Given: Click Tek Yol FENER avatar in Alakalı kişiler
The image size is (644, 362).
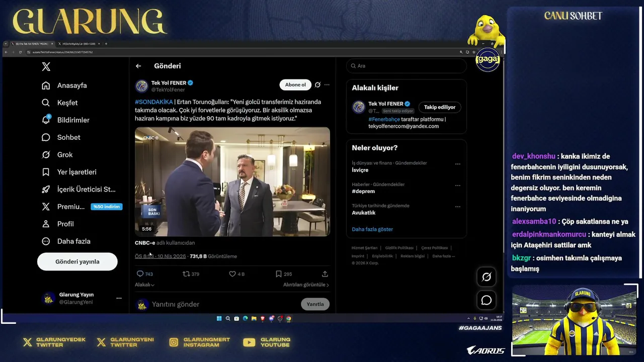Looking at the screenshot, I should pyautogui.click(x=358, y=107).
